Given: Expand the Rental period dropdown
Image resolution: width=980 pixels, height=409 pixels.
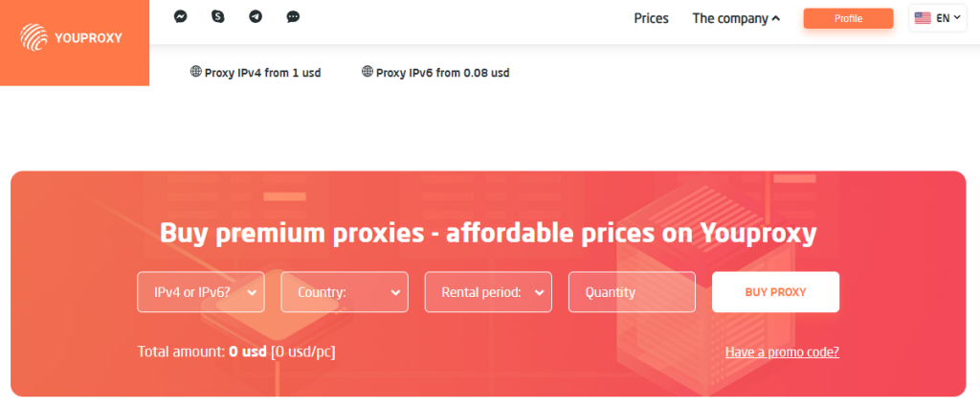Looking at the screenshot, I should pos(488,292).
